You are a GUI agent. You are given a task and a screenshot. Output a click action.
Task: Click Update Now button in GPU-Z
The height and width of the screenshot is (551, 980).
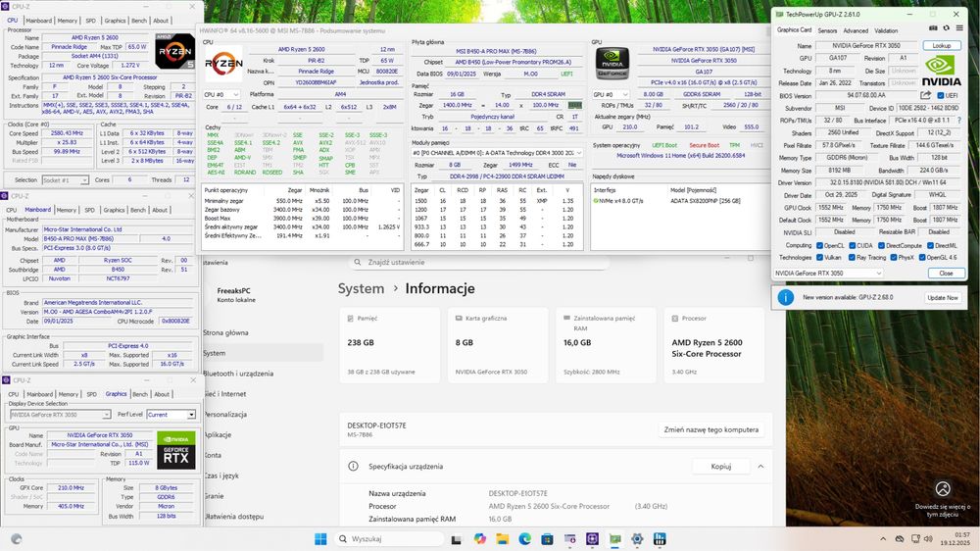(943, 298)
